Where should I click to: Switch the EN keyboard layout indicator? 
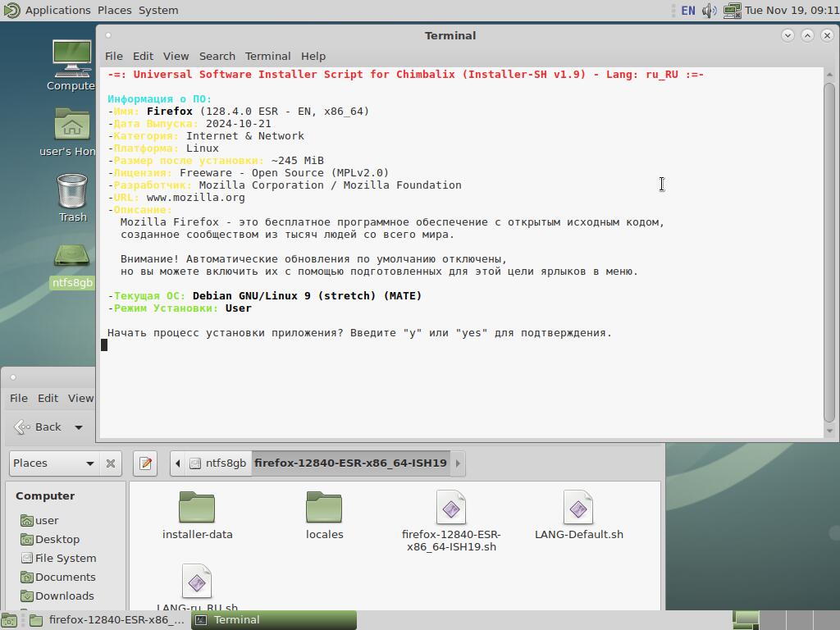687,11
